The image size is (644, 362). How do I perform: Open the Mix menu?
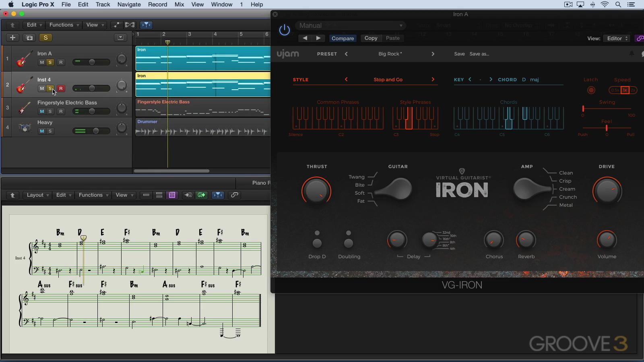tap(179, 4)
